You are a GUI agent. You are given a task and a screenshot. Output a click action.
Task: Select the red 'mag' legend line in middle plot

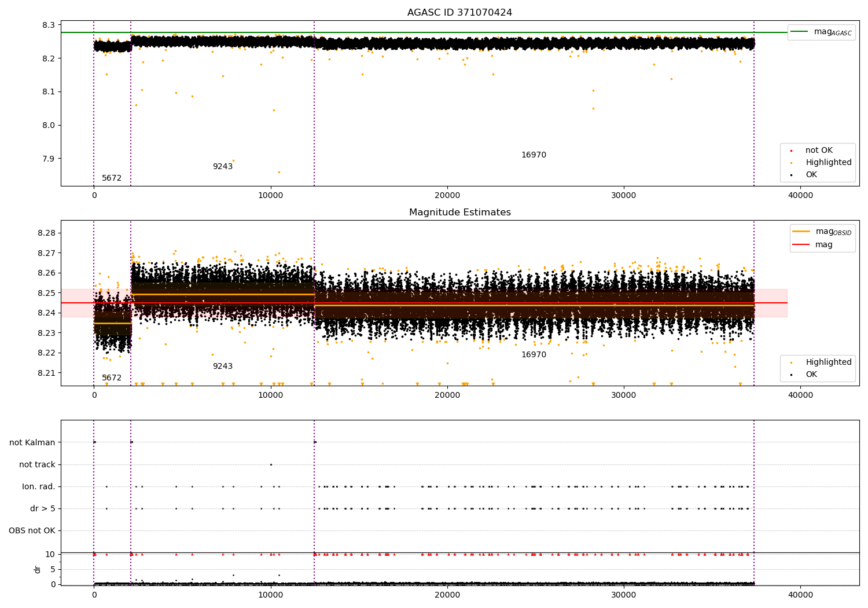801,245
